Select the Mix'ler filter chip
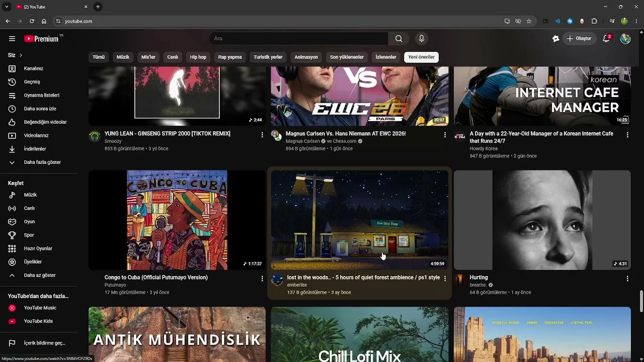 (x=148, y=57)
